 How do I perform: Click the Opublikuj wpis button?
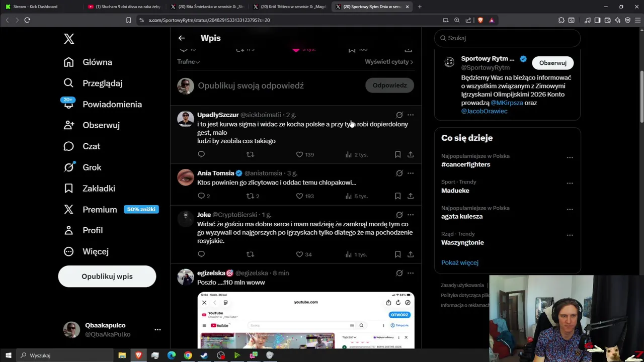(107, 277)
